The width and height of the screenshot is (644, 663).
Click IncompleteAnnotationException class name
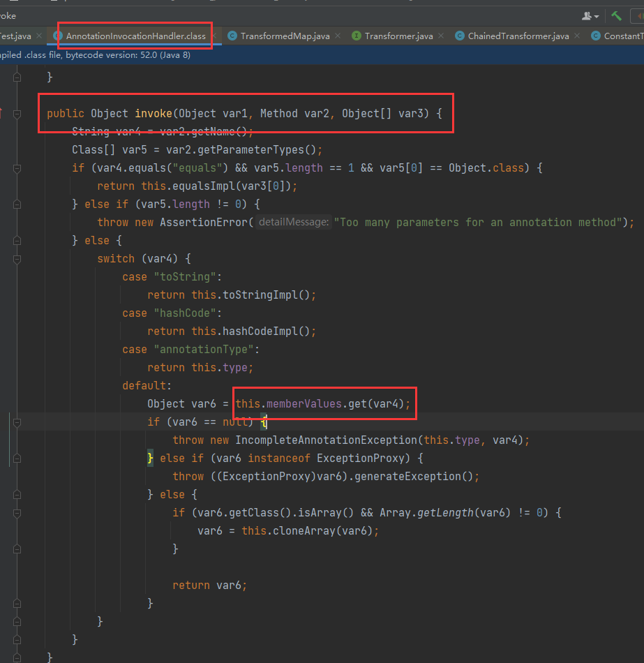pos(326,440)
